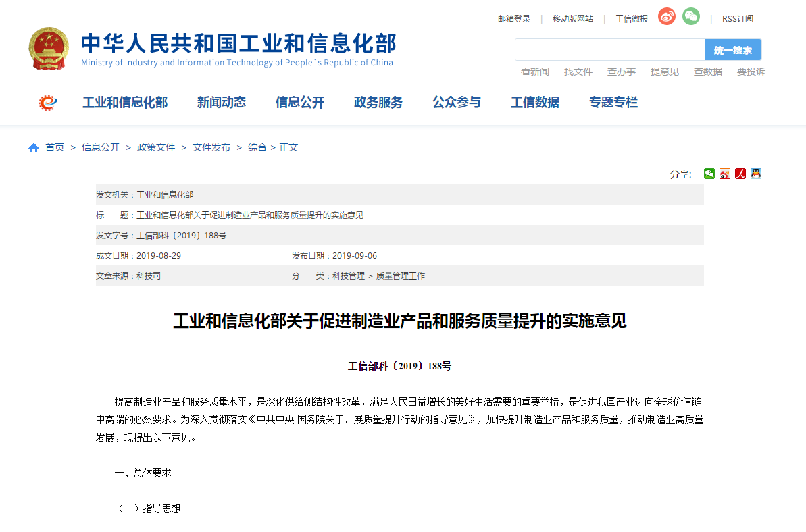This screenshot has width=806, height=532.
Task: Click 文章来源：科技司 text
Action: 128,276
